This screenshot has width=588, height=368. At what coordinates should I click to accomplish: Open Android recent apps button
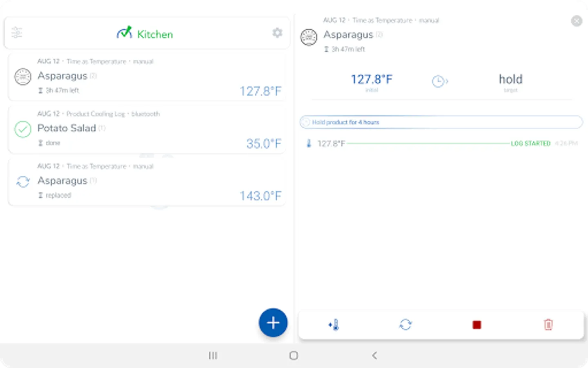point(213,356)
